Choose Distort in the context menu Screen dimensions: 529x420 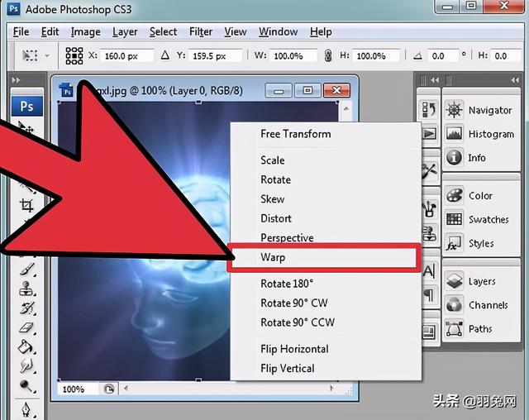click(326, 218)
